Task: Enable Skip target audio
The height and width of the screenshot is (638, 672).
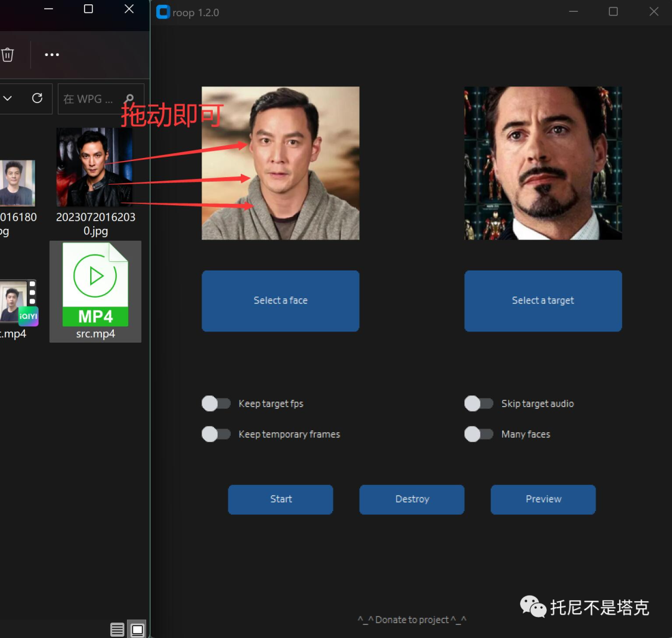Action: [x=478, y=404]
